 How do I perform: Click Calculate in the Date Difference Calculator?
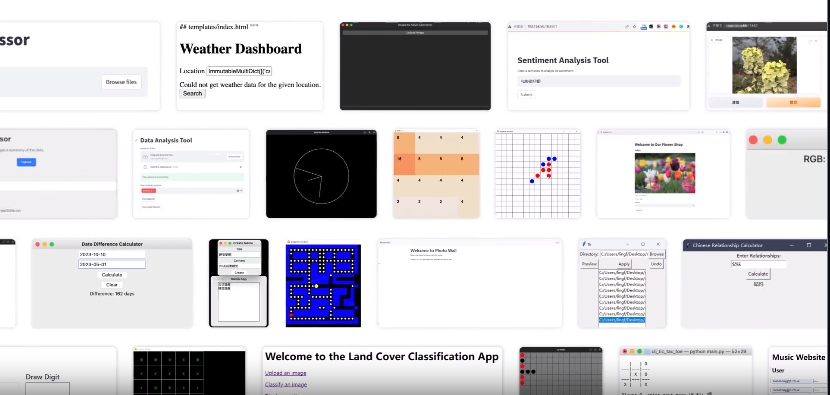(112, 275)
